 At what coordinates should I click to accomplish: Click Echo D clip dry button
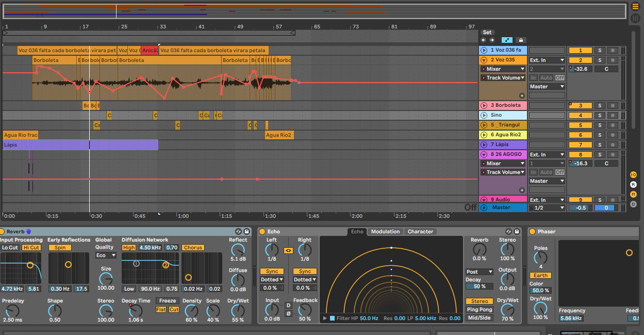[x=289, y=306]
